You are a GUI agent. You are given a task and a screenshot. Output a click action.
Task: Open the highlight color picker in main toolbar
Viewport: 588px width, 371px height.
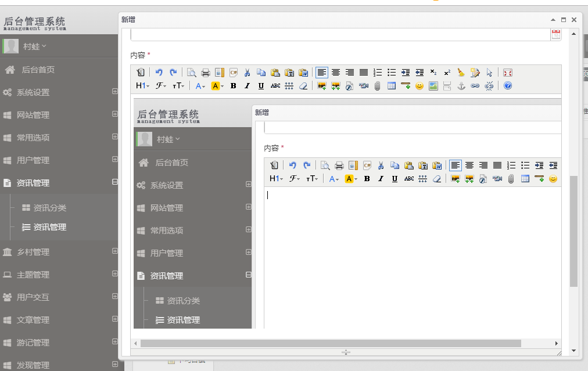click(x=217, y=86)
